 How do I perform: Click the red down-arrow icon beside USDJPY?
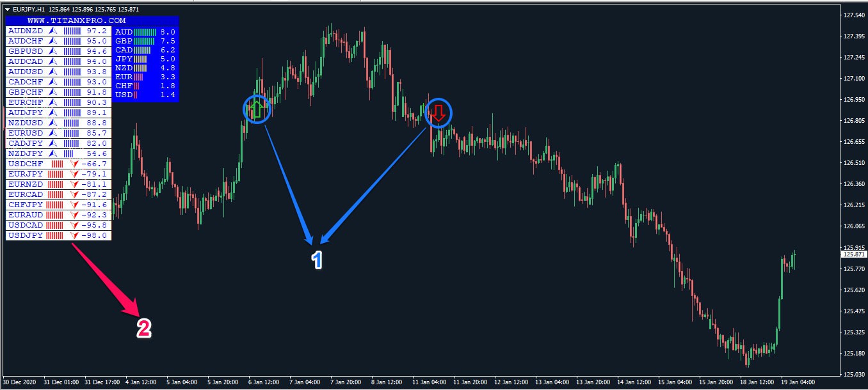(x=75, y=235)
